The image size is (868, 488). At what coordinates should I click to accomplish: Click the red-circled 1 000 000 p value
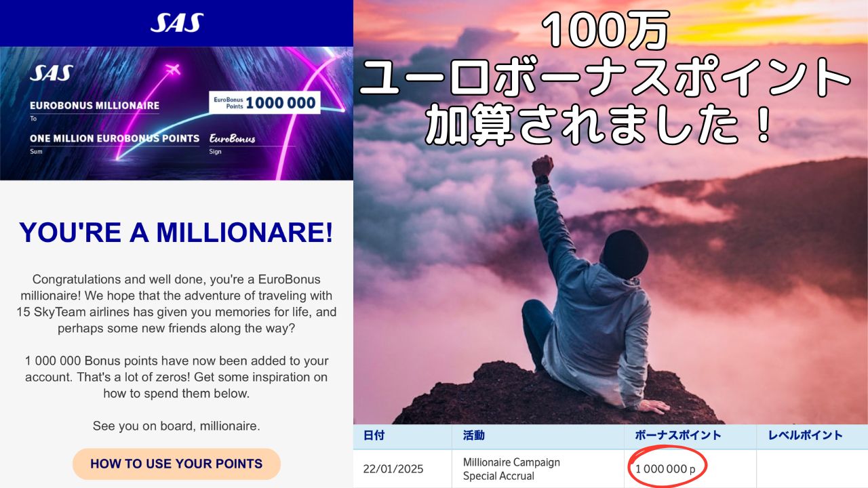coord(666,469)
